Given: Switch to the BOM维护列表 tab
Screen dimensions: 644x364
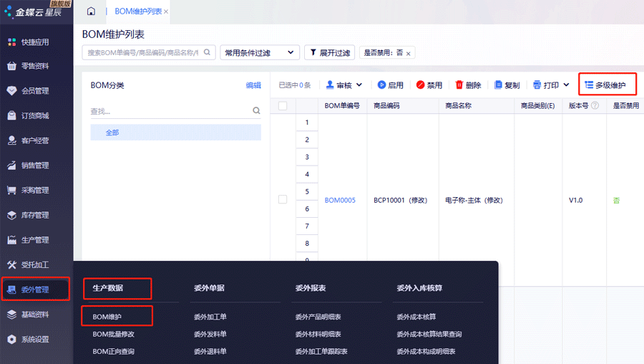Looking at the screenshot, I should (138, 11).
